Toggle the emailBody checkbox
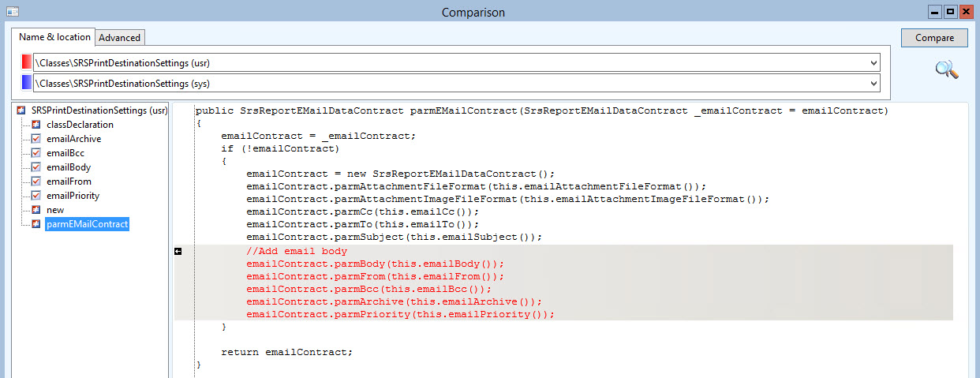 [x=36, y=167]
